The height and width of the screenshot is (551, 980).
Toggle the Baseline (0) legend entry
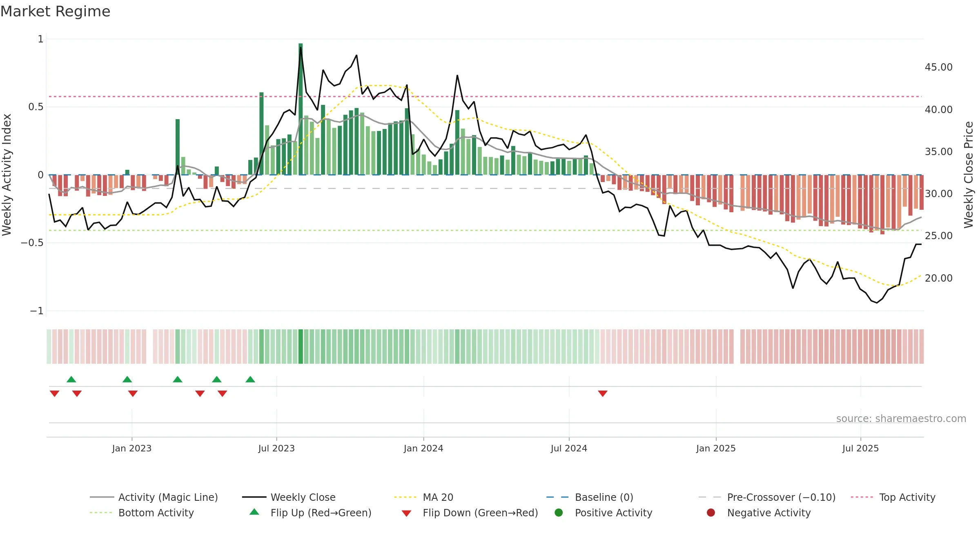pyautogui.click(x=590, y=497)
